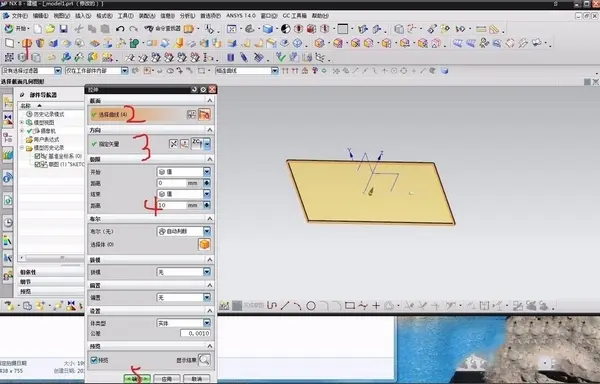Click the Fit view icon
Image resolution: width=600 pixels, height=384 pixels.
pos(232,29)
